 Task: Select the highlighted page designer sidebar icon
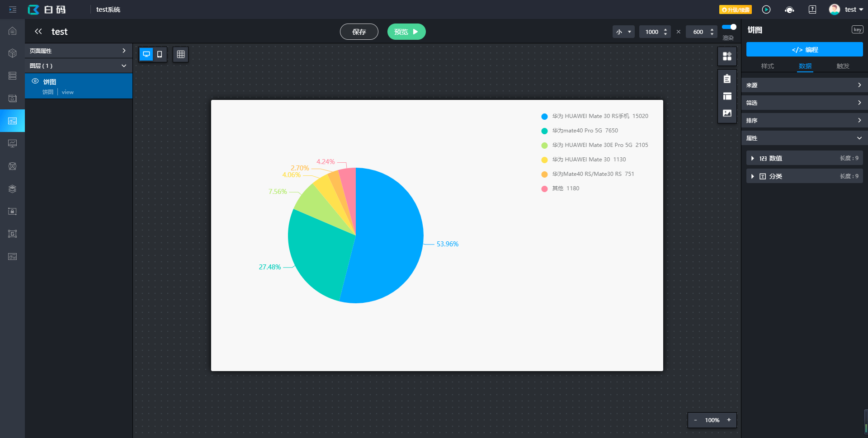[13, 121]
